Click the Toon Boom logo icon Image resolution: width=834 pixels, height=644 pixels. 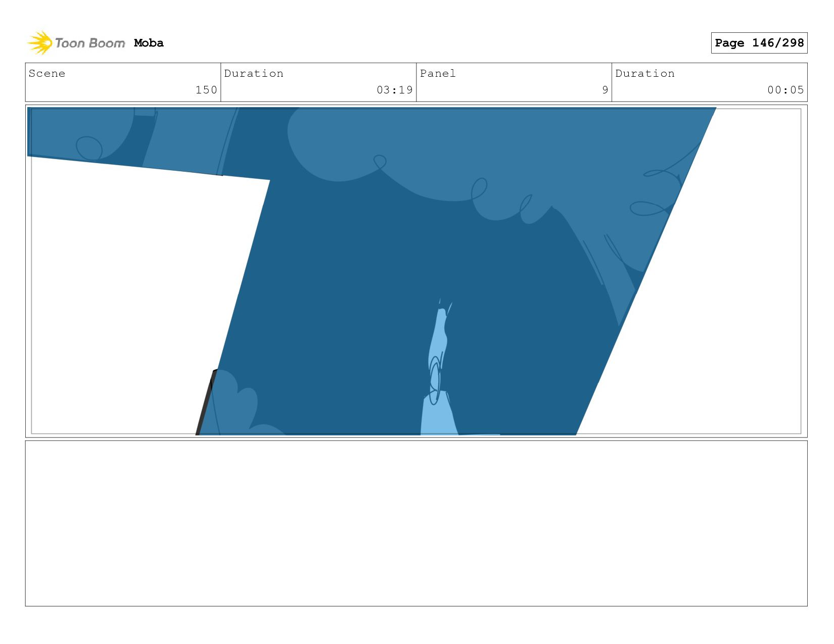(39, 43)
